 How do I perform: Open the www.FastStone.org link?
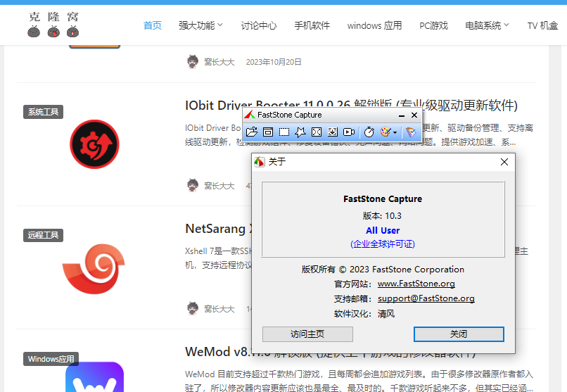(x=416, y=284)
